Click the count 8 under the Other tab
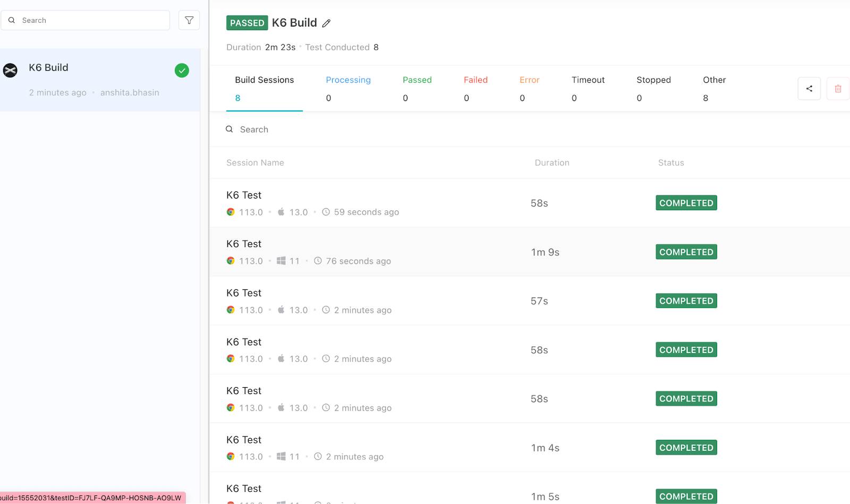Image resolution: width=850 pixels, height=504 pixels. tap(705, 98)
